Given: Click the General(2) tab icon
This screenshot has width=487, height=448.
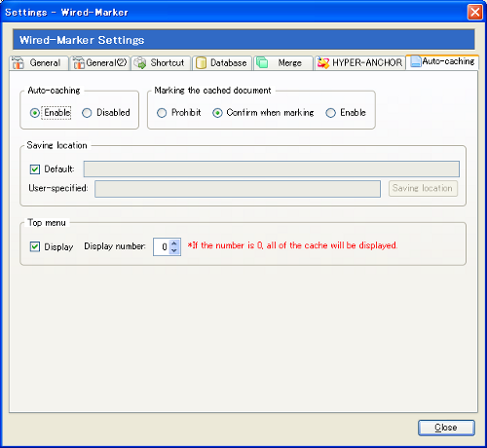Looking at the screenshot, I should tap(79, 62).
